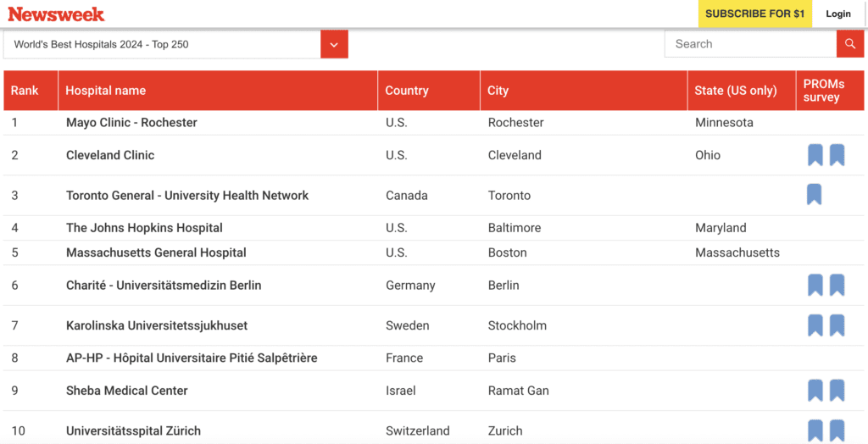Click Charité's first PROMs ribbon icon
This screenshot has width=868, height=444.
(815, 285)
